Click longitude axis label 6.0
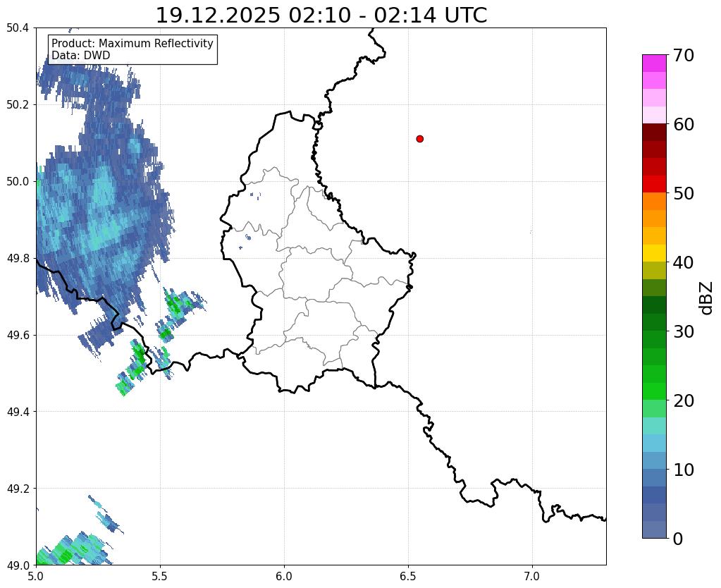 tap(284, 576)
